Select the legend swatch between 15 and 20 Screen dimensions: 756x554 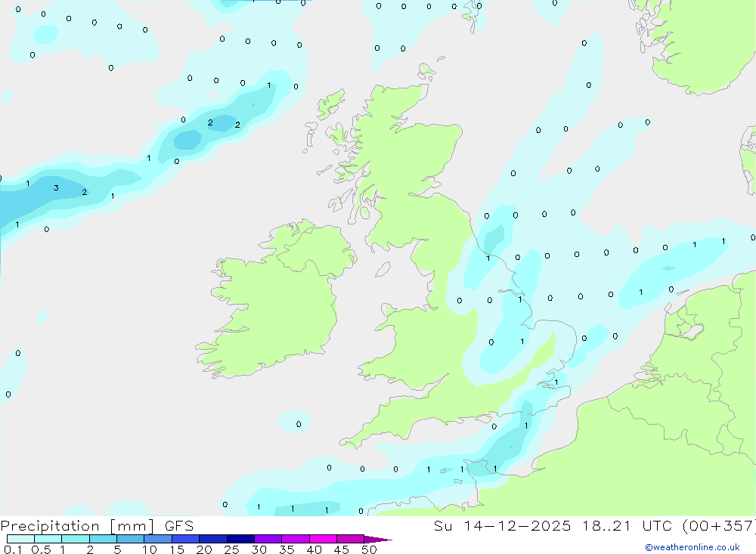click(186, 539)
